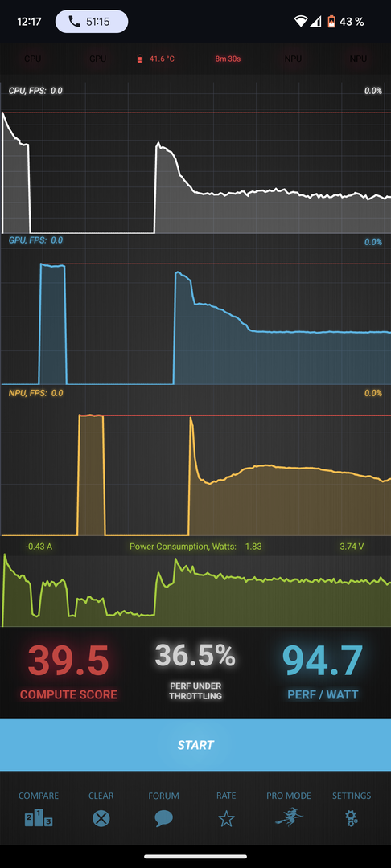This screenshot has width=391, height=868.
Task: Select the CPU label in top header
Action: pos(33,59)
